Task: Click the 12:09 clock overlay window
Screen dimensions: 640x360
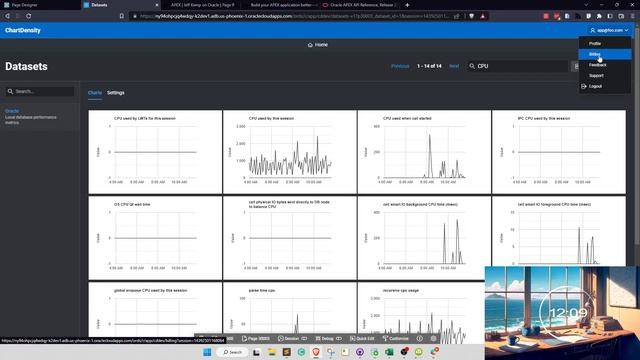Action: tap(562, 313)
